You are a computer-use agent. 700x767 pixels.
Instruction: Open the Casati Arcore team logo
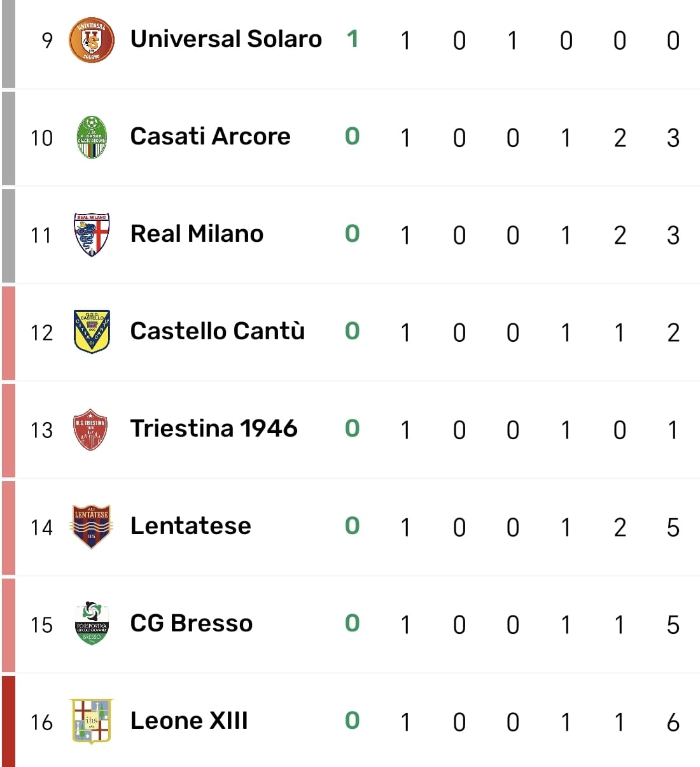coord(91,137)
